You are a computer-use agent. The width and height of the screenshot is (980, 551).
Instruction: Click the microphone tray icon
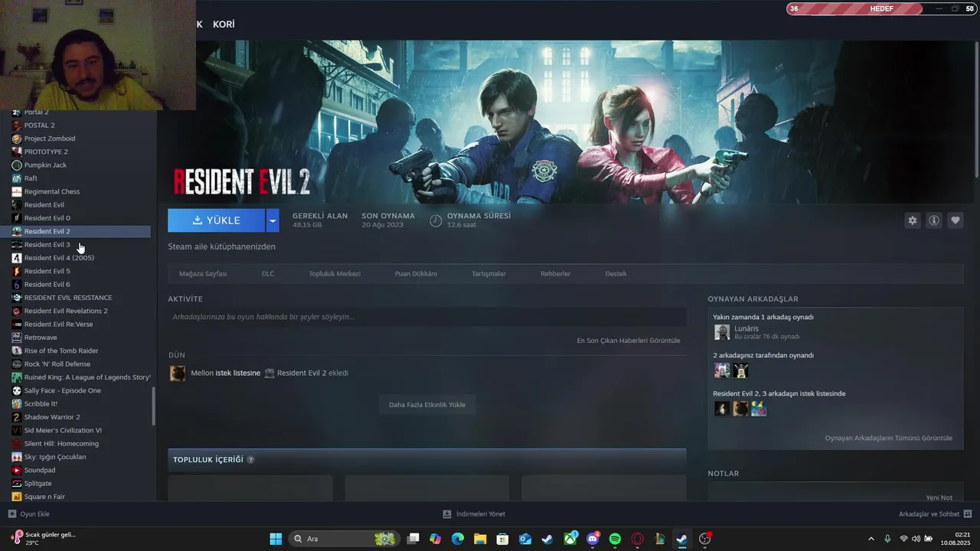pos(887,539)
